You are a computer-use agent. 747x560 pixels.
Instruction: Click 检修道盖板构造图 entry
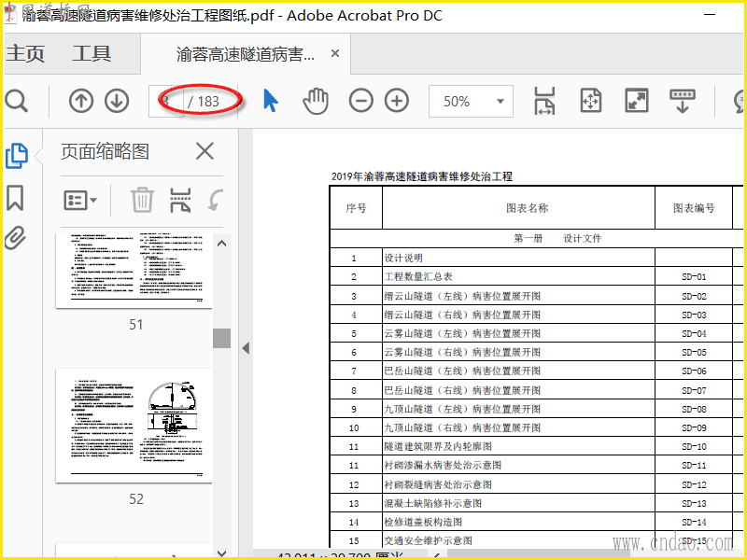[x=423, y=522]
